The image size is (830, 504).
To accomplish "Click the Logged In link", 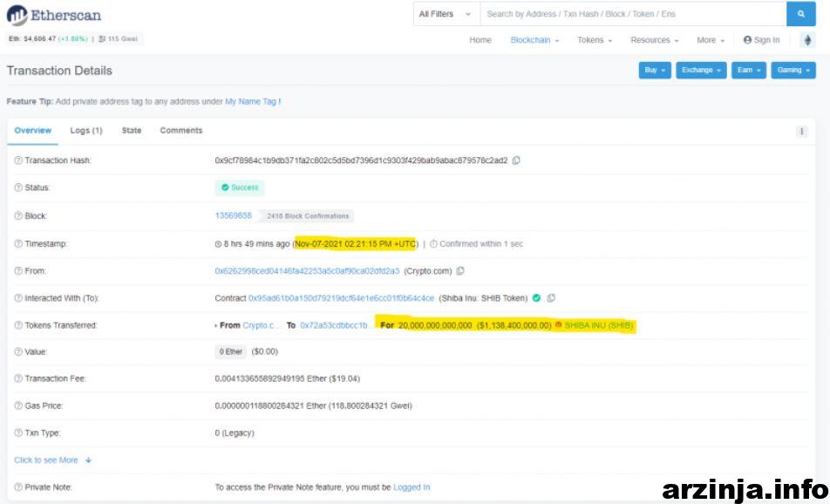I will click(x=412, y=487).
